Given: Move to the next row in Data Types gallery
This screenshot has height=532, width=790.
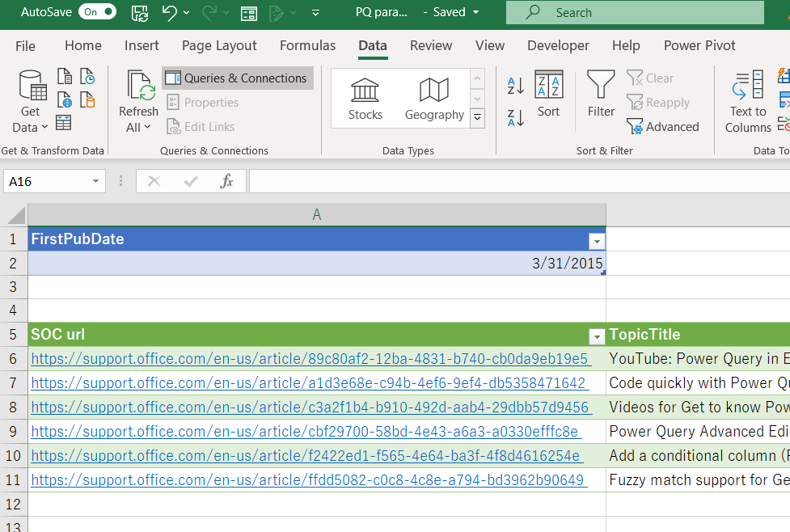Looking at the screenshot, I should pyautogui.click(x=477, y=99).
